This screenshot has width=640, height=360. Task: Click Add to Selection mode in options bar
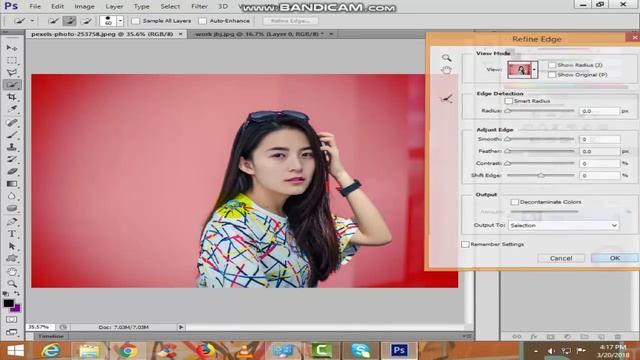click(70, 21)
